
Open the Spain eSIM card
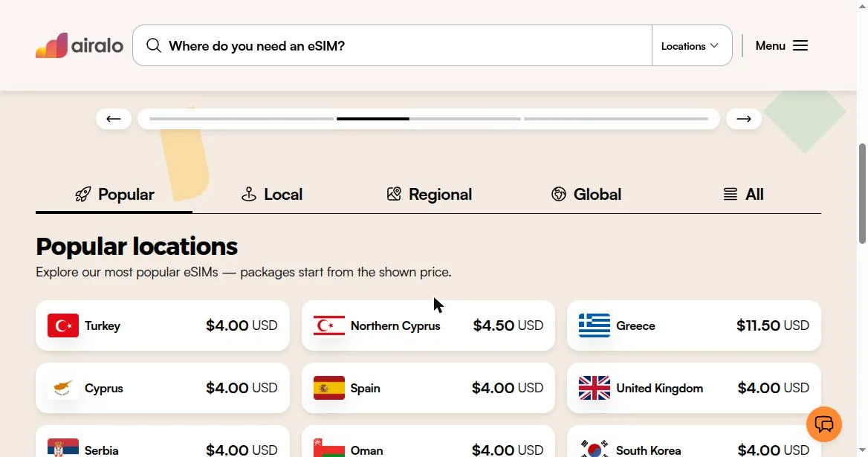click(x=429, y=388)
